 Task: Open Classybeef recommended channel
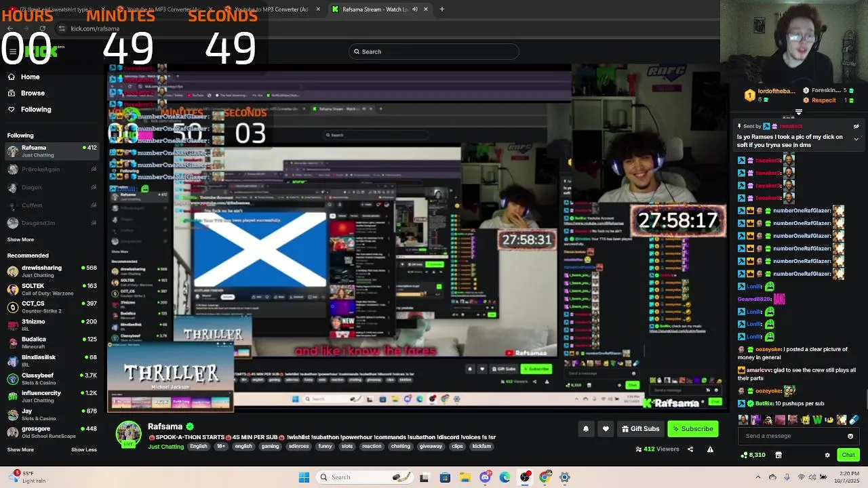click(51, 378)
